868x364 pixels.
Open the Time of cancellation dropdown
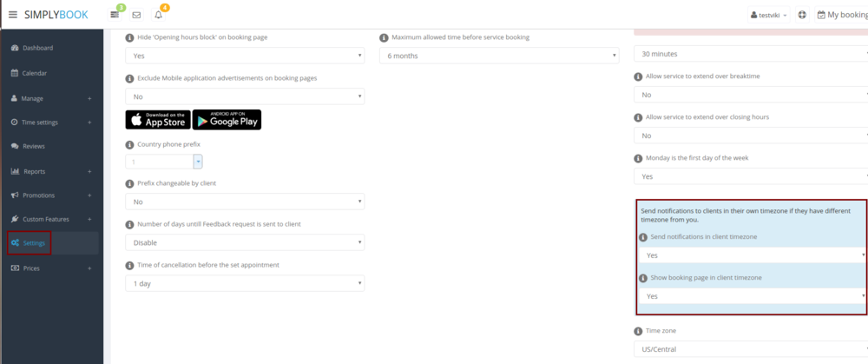[245, 283]
